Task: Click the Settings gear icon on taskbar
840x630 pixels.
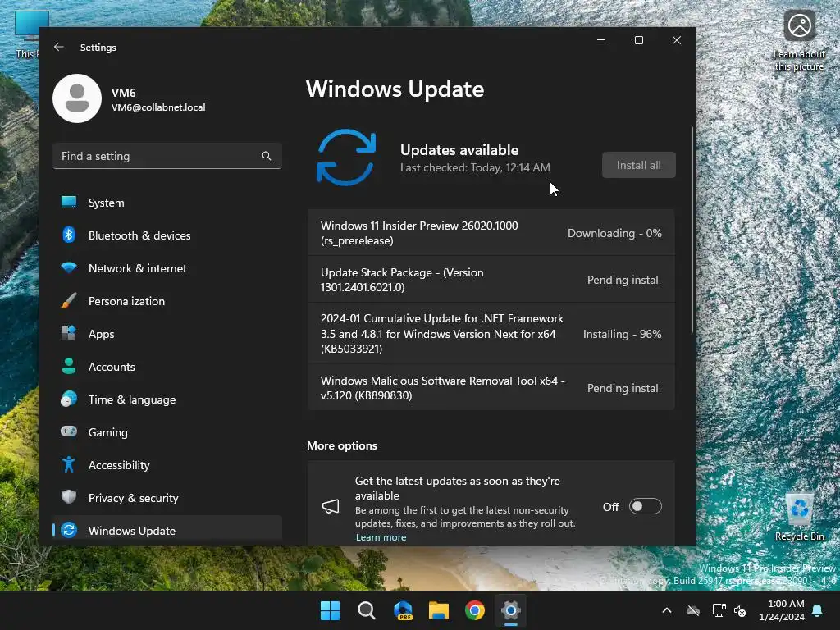Action: click(510, 610)
